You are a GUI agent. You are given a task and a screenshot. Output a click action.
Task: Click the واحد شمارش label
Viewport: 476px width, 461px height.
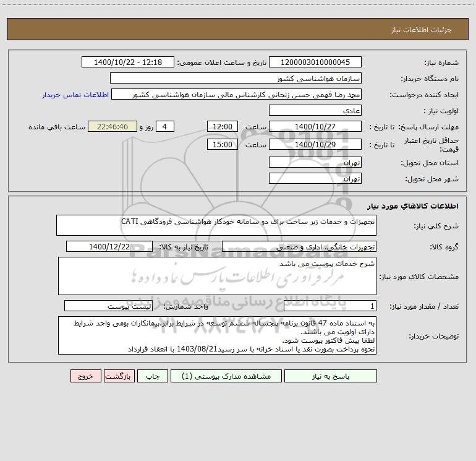186,306
